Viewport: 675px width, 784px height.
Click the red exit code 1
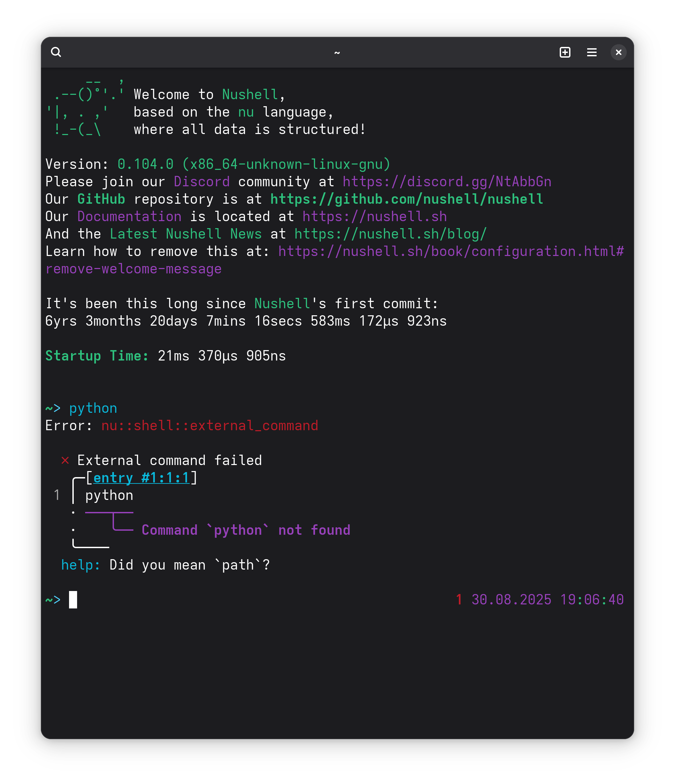click(x=459, y=600)
